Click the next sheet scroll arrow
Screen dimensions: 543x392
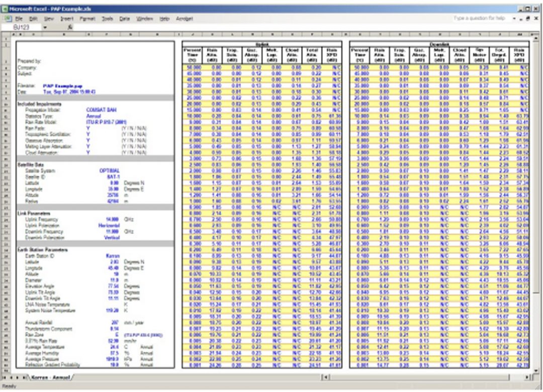[18, 377]
